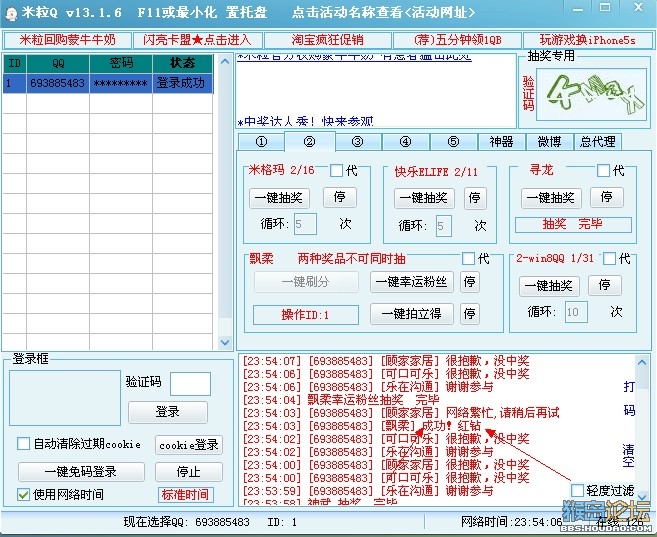Click the QQ column header
The height and width of the screenshot is (537, 657).
[x=58, y=63]
